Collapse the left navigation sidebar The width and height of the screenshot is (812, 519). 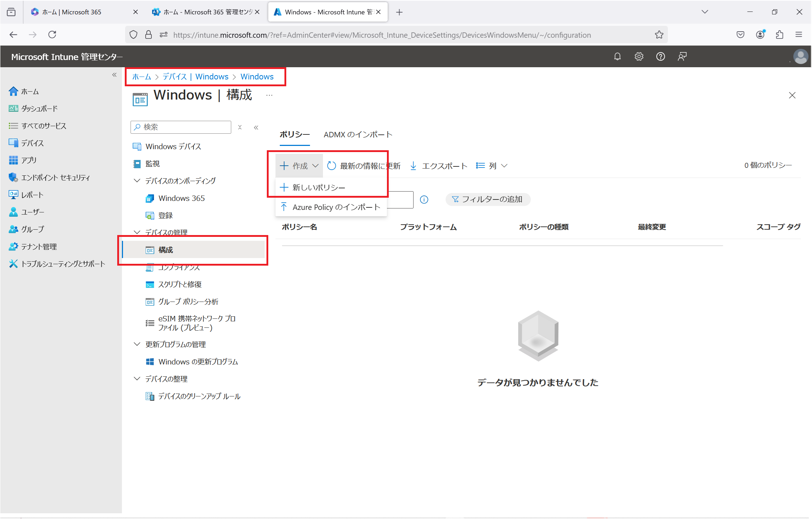click(x=114, y=75)
